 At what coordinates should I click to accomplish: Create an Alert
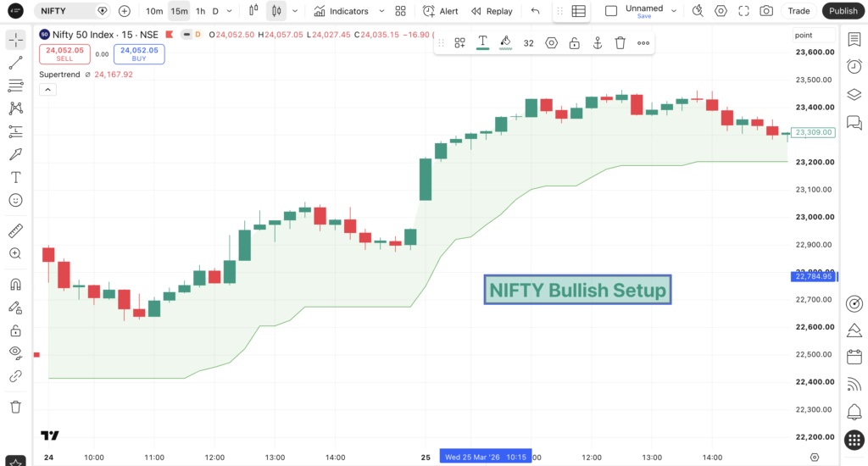coord(441,11)
